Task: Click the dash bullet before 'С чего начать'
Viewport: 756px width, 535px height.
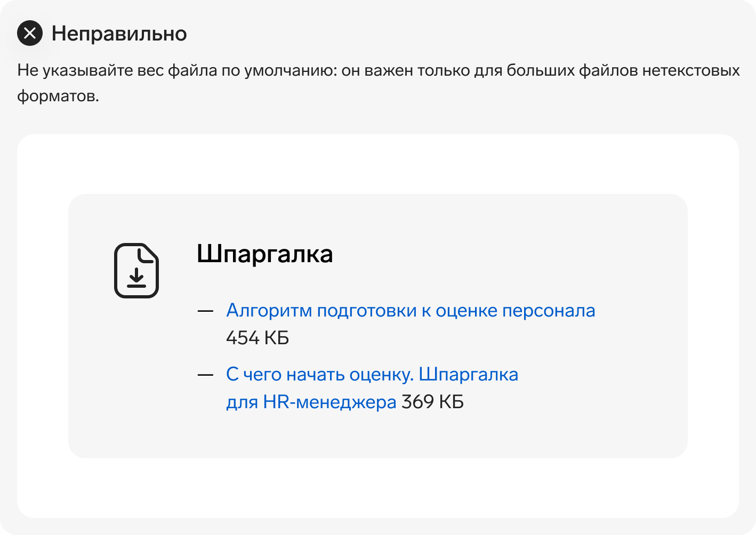Action: coord(205,375)
